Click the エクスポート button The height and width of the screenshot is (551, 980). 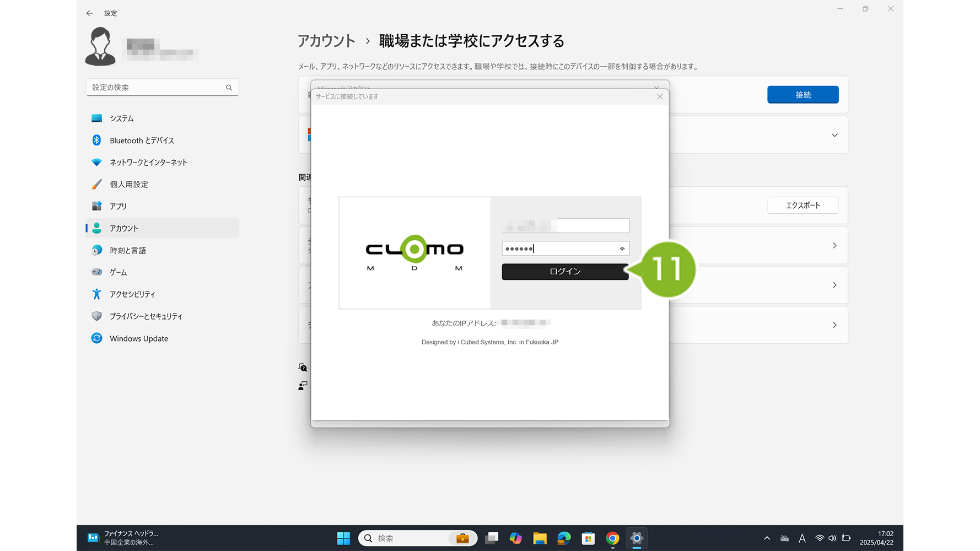[x=803, y=205]
